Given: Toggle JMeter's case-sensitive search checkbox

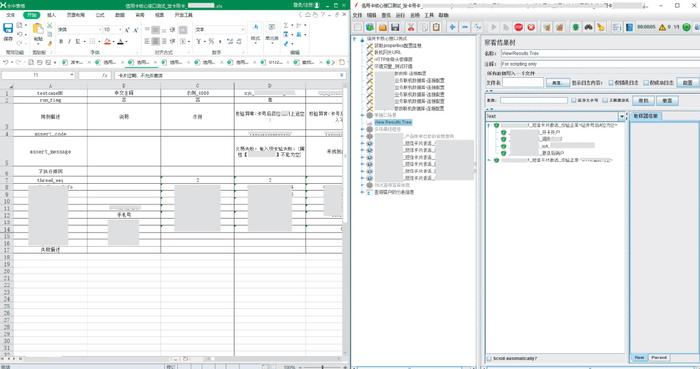Looking at the screenshot, I should click(x=574, y=101).
